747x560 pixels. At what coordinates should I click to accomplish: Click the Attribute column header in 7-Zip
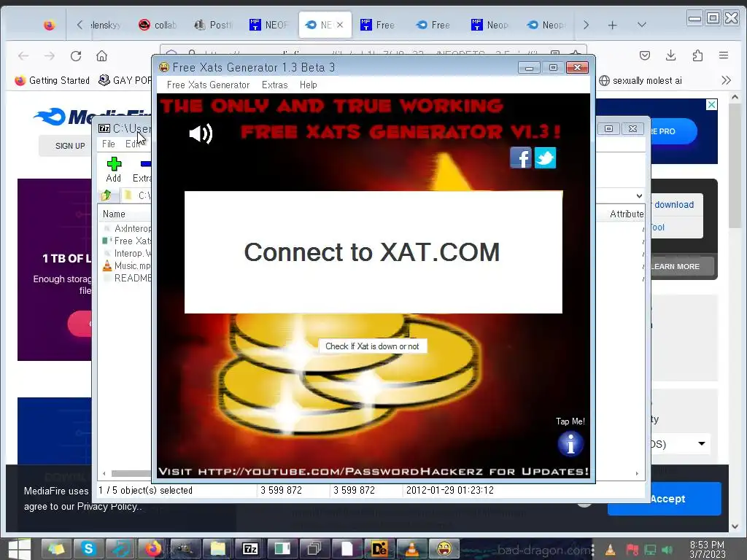(627, 214)
